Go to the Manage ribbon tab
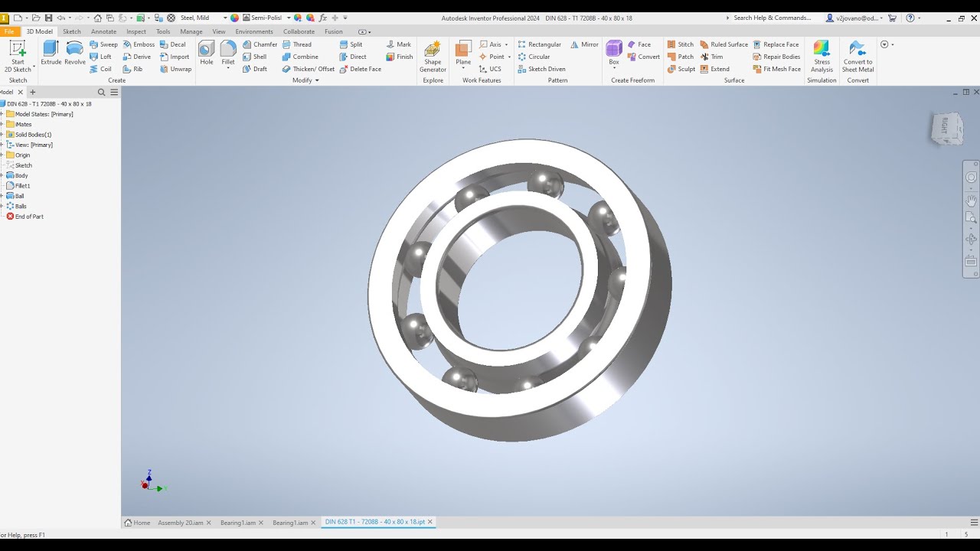 [191, 31]
